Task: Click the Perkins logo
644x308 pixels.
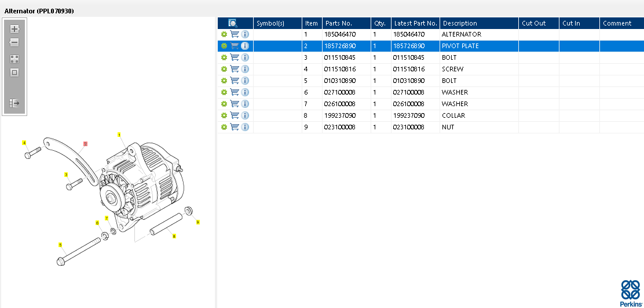Action: pos(630,293)
